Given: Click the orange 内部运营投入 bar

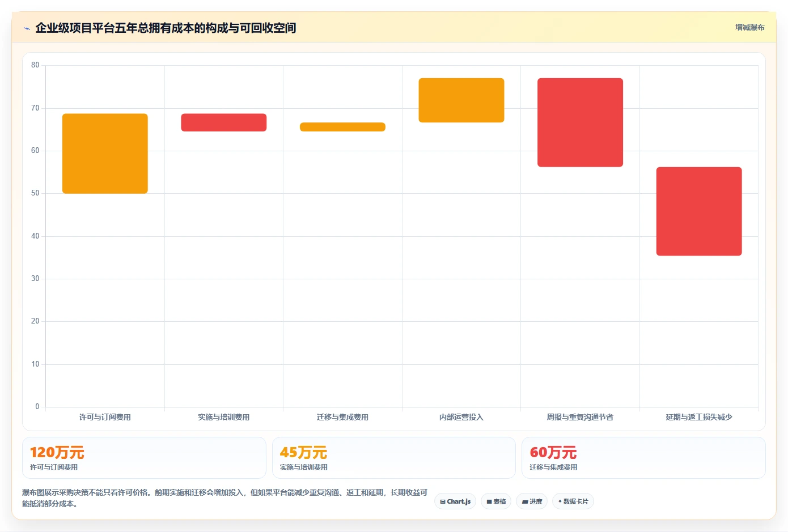Looking at the screenshot, I should 461,100.
